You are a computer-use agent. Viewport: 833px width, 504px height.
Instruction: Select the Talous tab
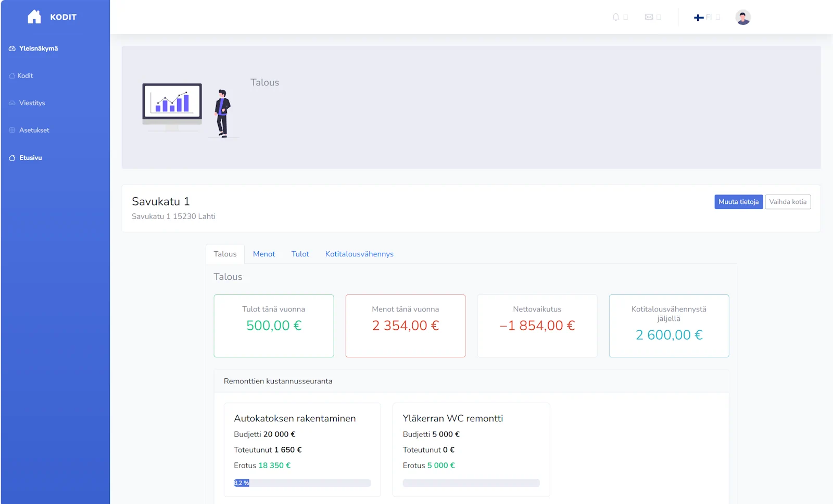[x=225, y=254]
